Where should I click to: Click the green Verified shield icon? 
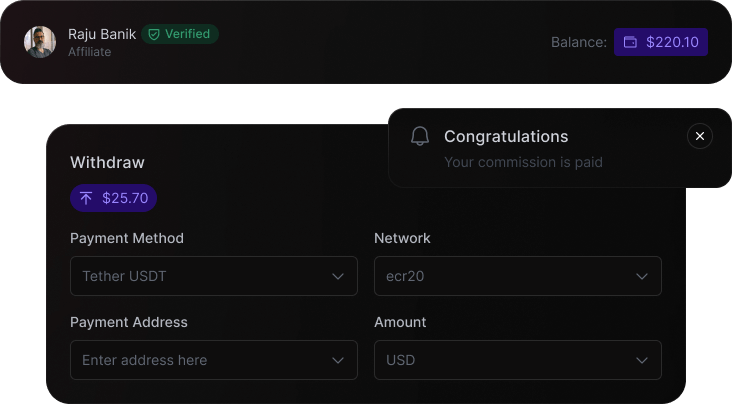pyautogui.click(x=154, y=34)
